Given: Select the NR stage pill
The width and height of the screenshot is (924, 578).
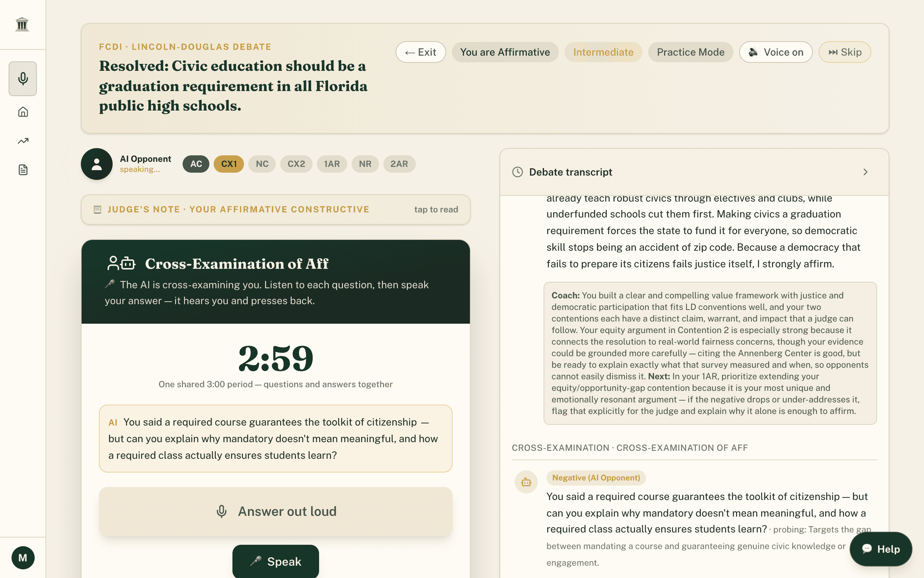Looking at the screenshot, I should [365, 164].
